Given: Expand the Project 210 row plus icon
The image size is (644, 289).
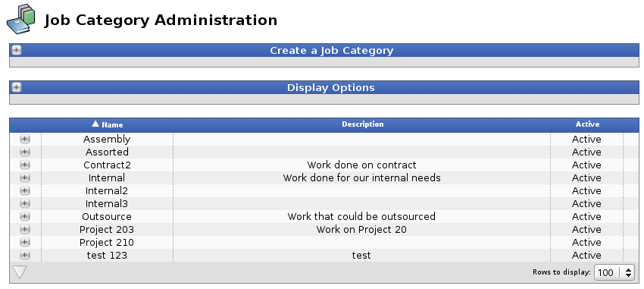Looking at the screenshot, I should [25, 242].
